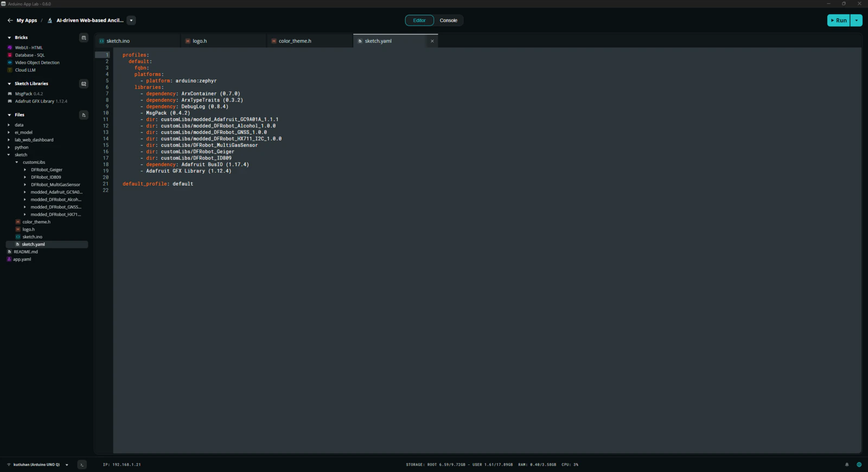
Task: Select the WebUI - HTML brick icon
Action: tap(10, 48)
